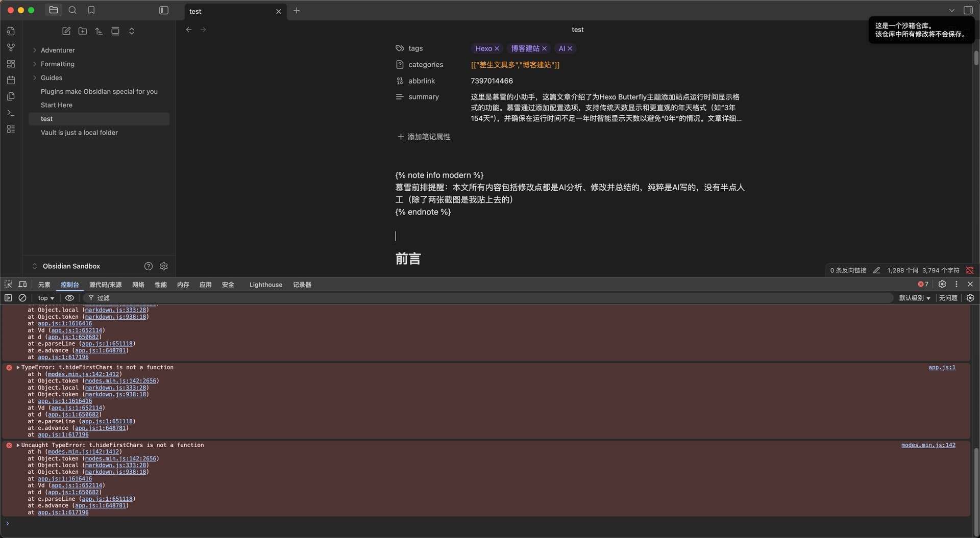Open modes.min.js:142 source link

[x=928, y=445]
